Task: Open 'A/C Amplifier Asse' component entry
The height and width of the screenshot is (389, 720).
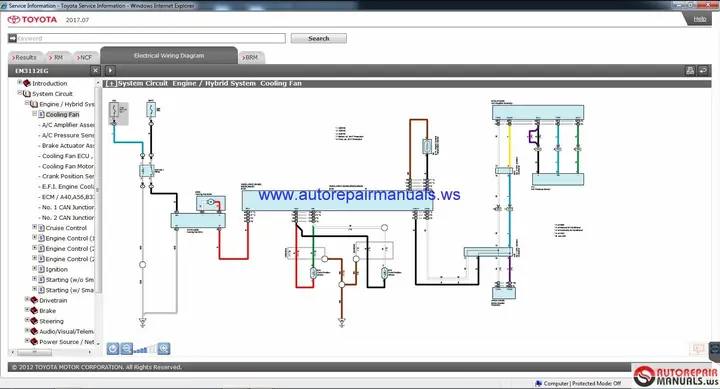Action: coord(68,125)
